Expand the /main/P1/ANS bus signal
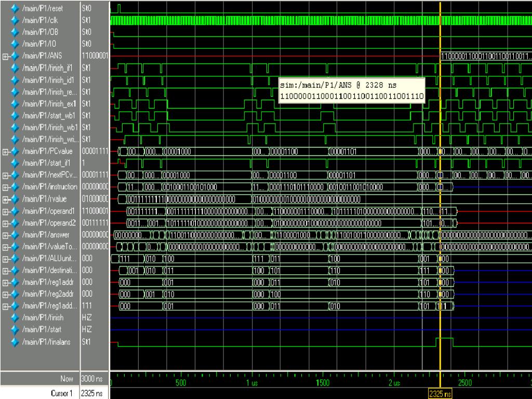Viewport: 532px width, 399px height. click(x=5, y=57)
